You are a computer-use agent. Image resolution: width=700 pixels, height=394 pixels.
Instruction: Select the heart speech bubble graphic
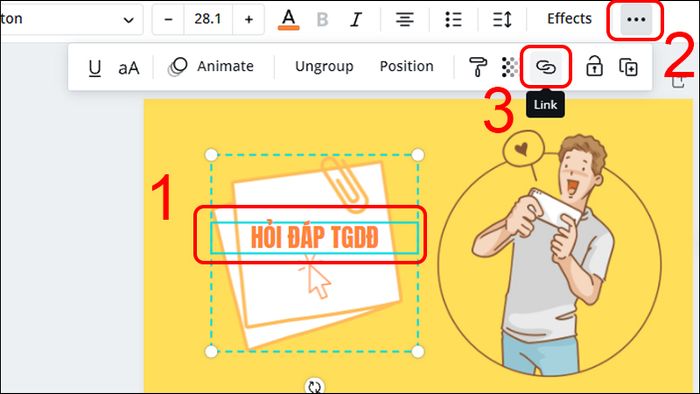pyautogui.click(x=524, y=149)
